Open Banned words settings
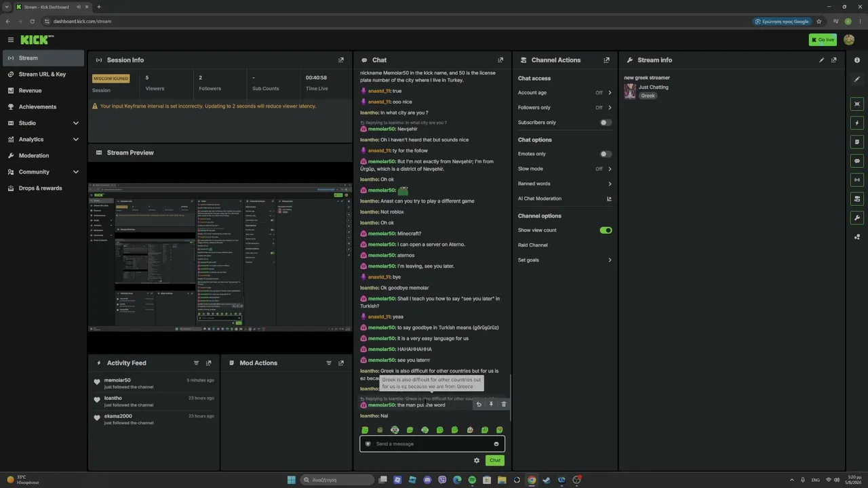This screenshot has width=868, height=488. (x=565, y=184)
